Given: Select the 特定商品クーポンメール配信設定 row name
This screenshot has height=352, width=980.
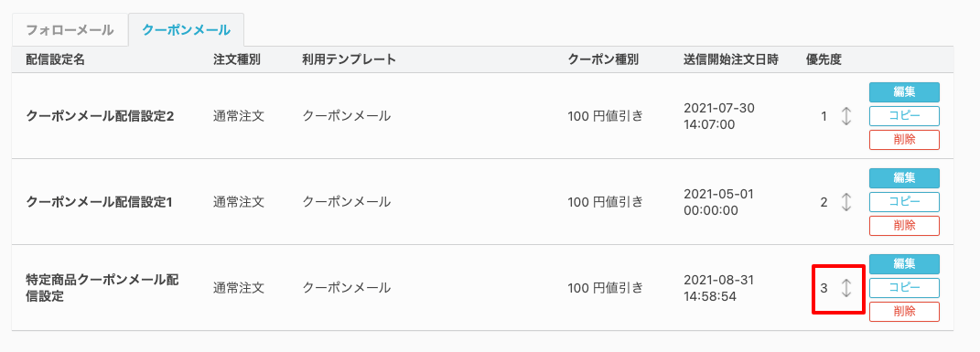Looking at the screenshot, I should click(102, 288).
